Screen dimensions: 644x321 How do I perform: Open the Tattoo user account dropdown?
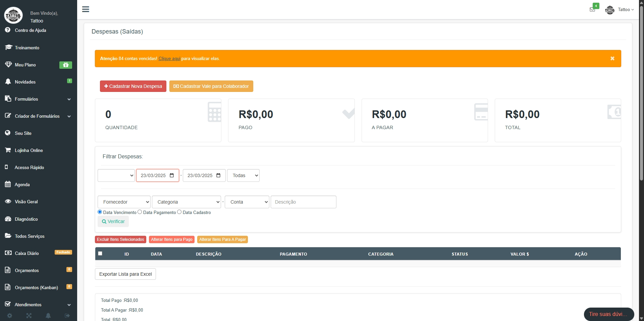(x=620, y=10)
